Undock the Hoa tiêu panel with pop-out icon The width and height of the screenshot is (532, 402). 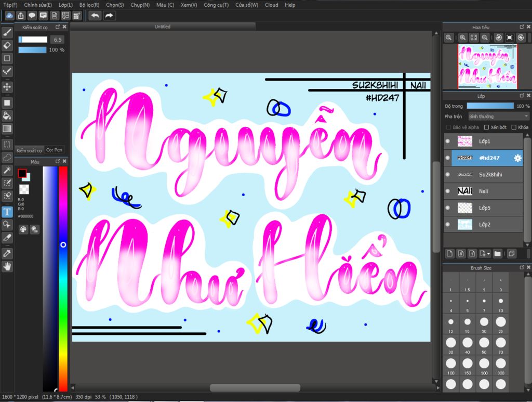coord(522,27)
